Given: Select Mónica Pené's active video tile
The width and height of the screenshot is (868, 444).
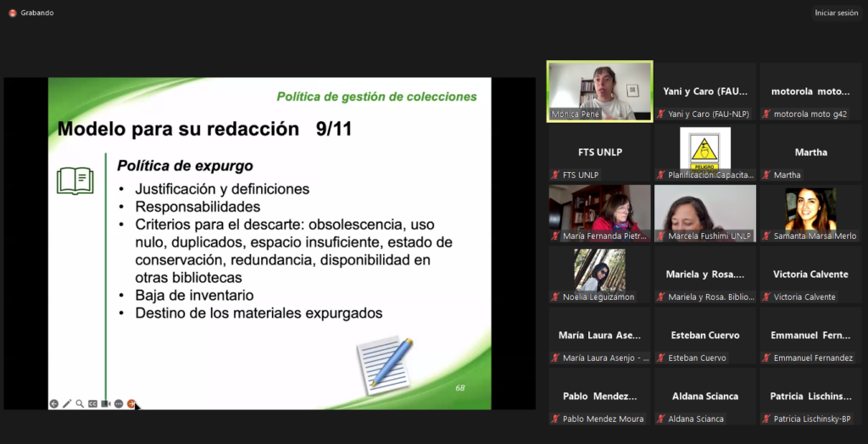Looking at the screenshot, I should (x=599, y=92).
